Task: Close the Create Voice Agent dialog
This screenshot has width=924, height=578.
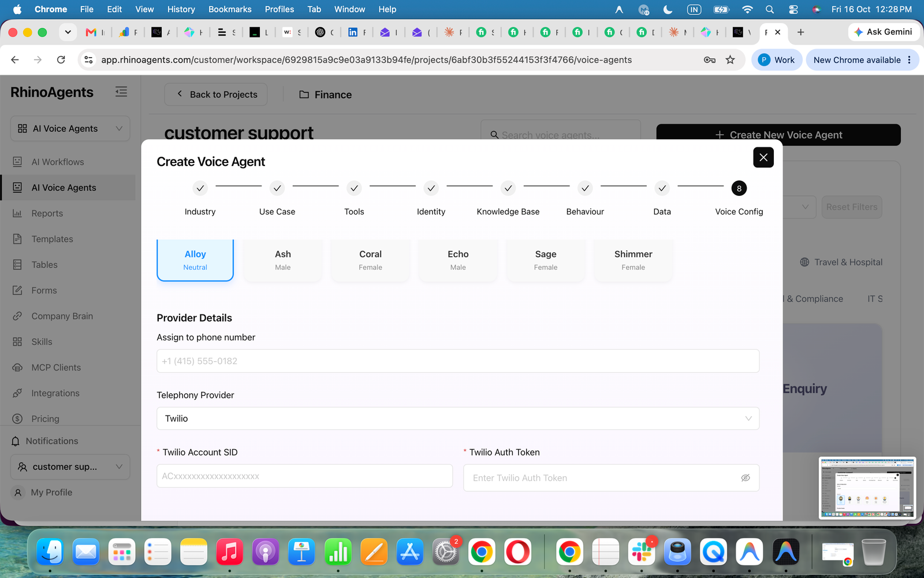Action: coord(763,157)
